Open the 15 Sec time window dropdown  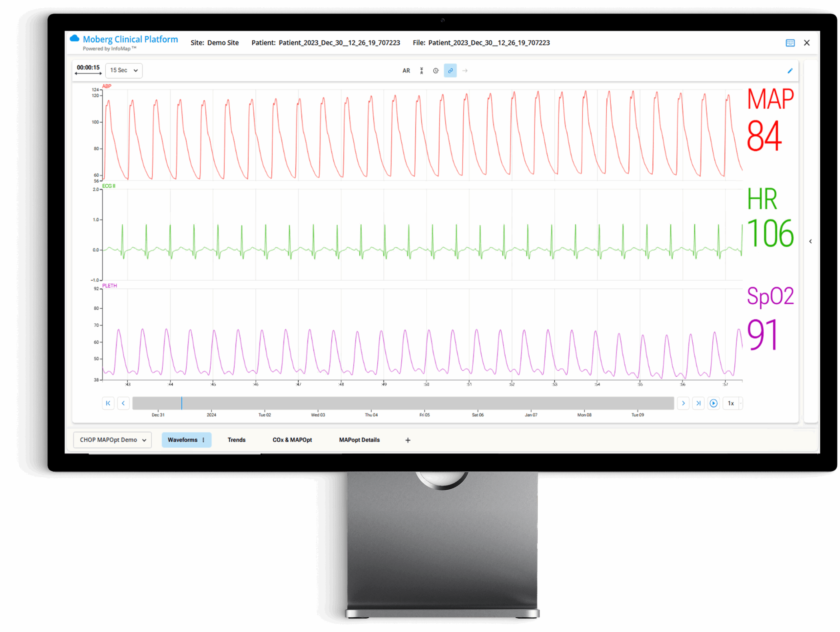click(124, 71)
